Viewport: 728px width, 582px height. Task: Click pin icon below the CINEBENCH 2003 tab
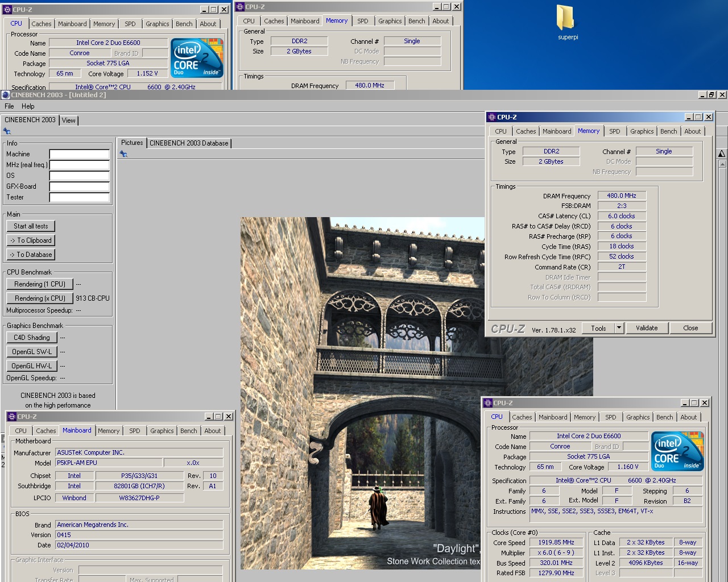[7, 131]
